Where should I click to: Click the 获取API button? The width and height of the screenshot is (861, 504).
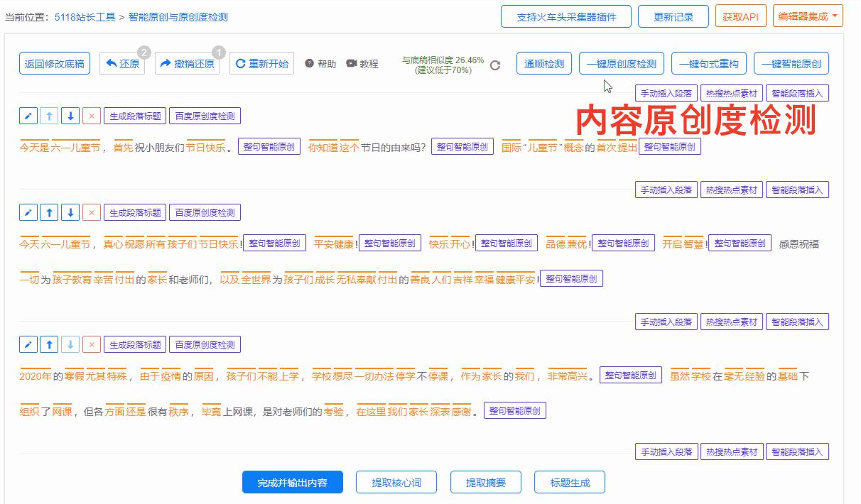[741, 16]
